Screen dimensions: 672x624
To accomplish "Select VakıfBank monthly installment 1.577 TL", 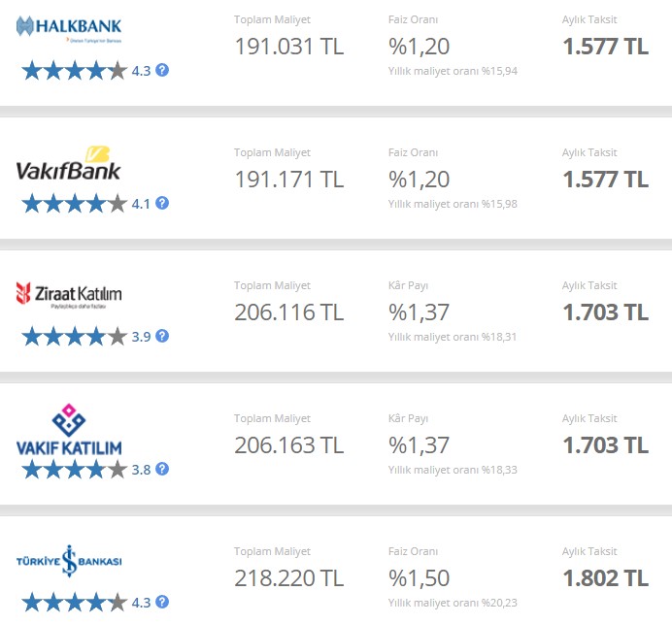I will [606, 179].
